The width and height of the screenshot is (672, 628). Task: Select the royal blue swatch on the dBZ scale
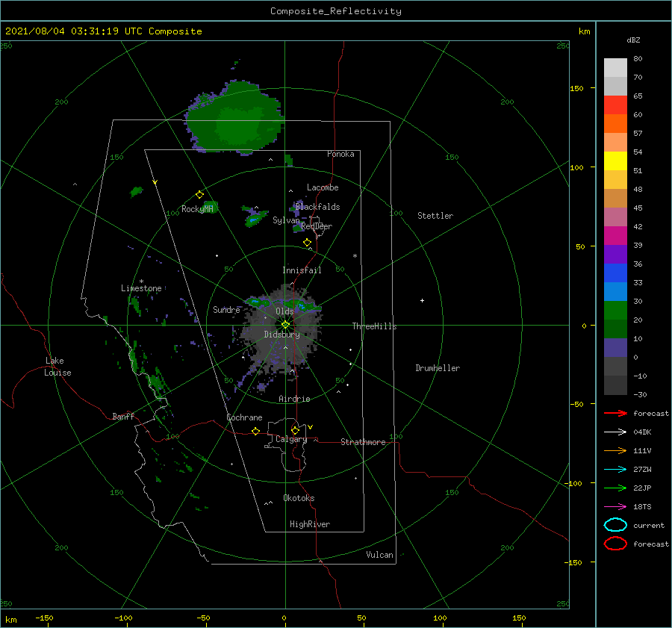pos(615,273)
